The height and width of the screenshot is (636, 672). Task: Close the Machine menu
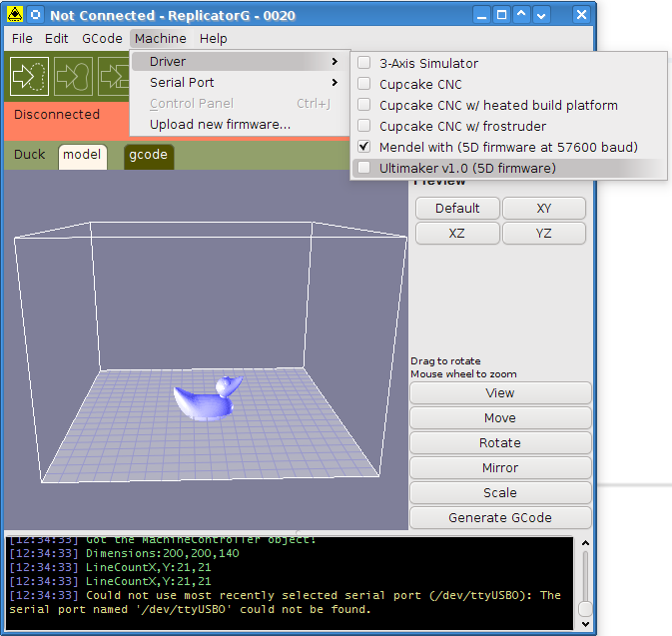(x=161, y=39)
